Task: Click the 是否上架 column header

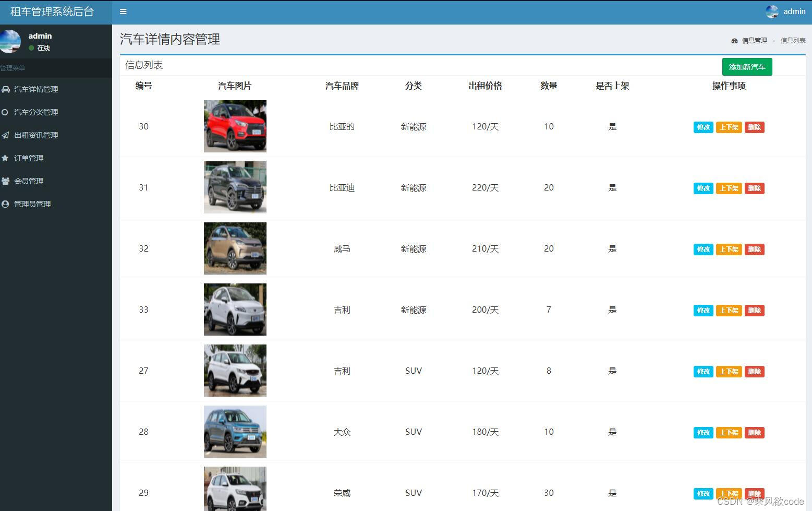Action: (613, 86)
